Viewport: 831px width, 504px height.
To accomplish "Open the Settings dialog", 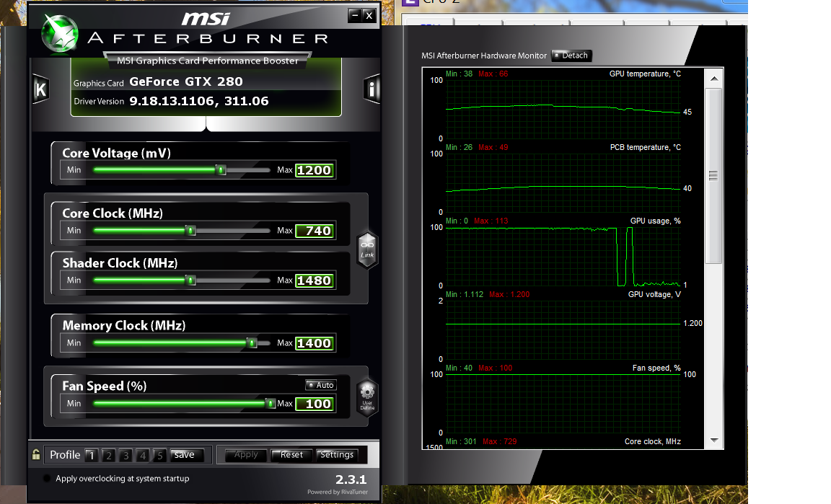I will (x=337, y=455).
